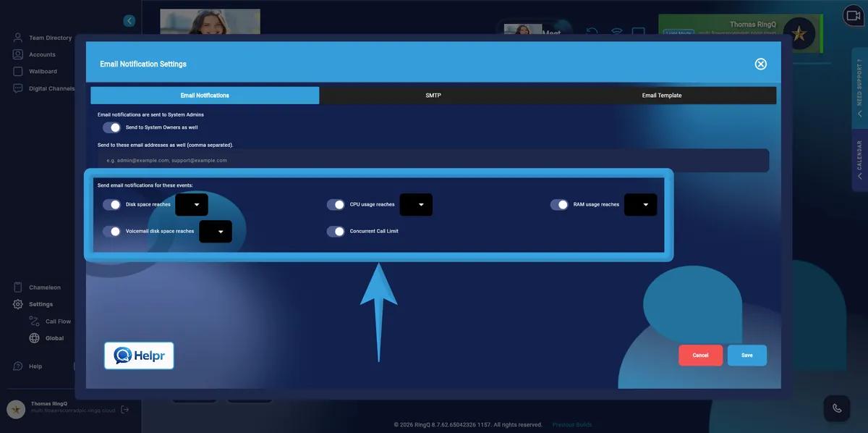Open the Disk space reaches threshold dropdown
The width and height of the screenshot is (868, 433).
click(192, 205)
